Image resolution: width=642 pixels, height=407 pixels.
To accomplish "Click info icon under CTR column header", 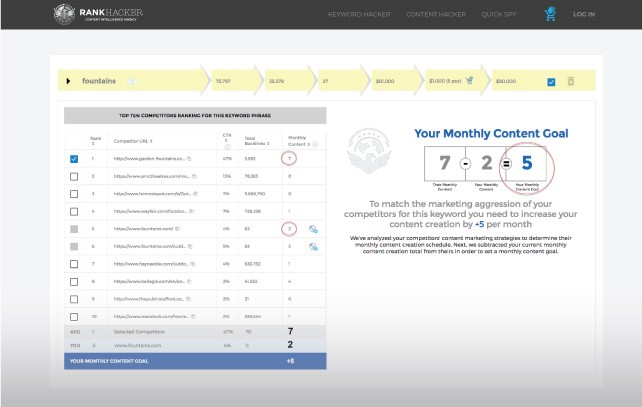I will [227, 147].
